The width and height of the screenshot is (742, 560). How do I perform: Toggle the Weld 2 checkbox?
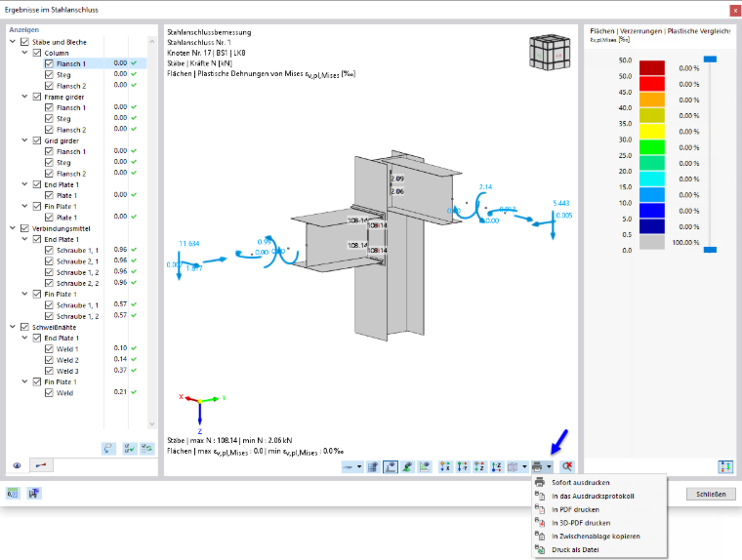[x=49, y=360]
